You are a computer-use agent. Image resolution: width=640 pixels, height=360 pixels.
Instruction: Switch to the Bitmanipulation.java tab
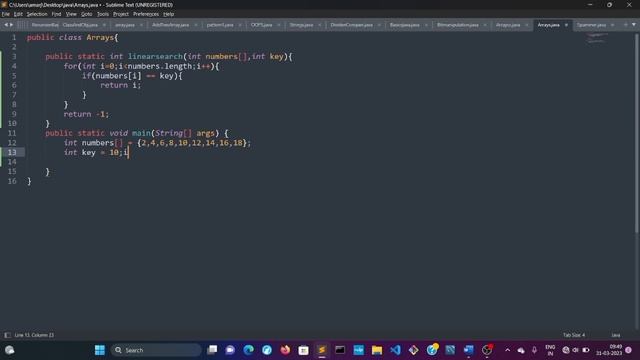[x=458, y=25]
